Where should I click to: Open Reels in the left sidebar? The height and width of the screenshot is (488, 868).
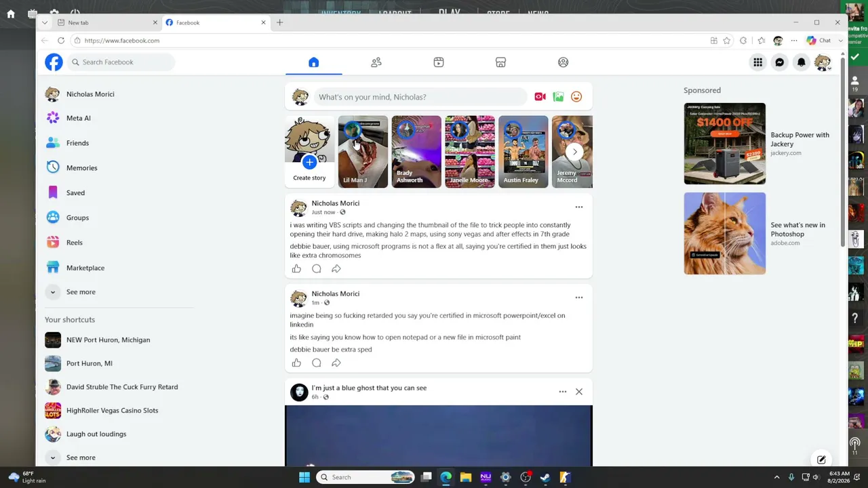pyautogui.click(x=75, y=243)
